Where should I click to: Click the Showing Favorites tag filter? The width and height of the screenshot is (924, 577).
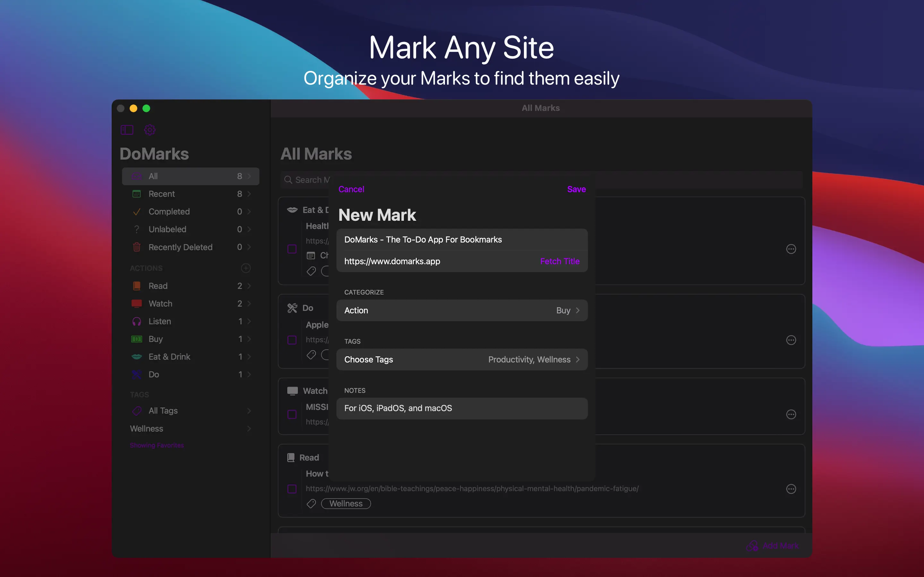[x=157, y=445]
